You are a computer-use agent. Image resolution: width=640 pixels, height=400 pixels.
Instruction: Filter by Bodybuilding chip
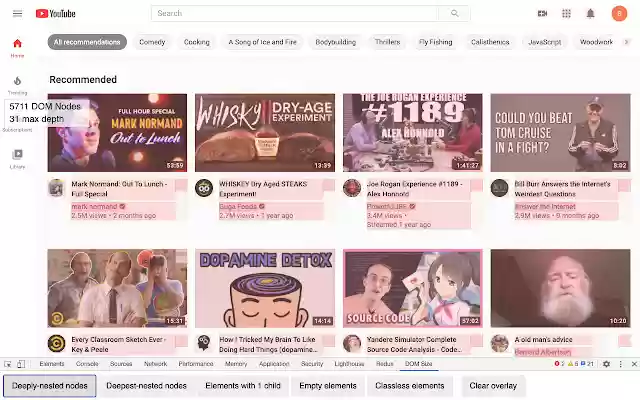pyautogui.click(x=336, y=42)
